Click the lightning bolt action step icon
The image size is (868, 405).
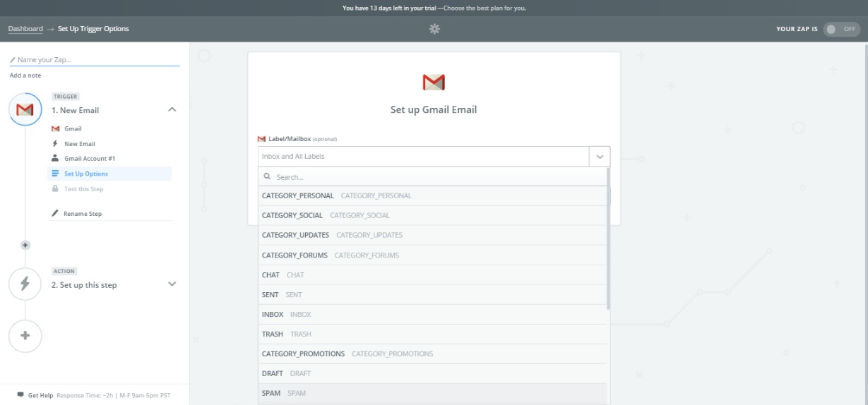click(x=25, y=284)
